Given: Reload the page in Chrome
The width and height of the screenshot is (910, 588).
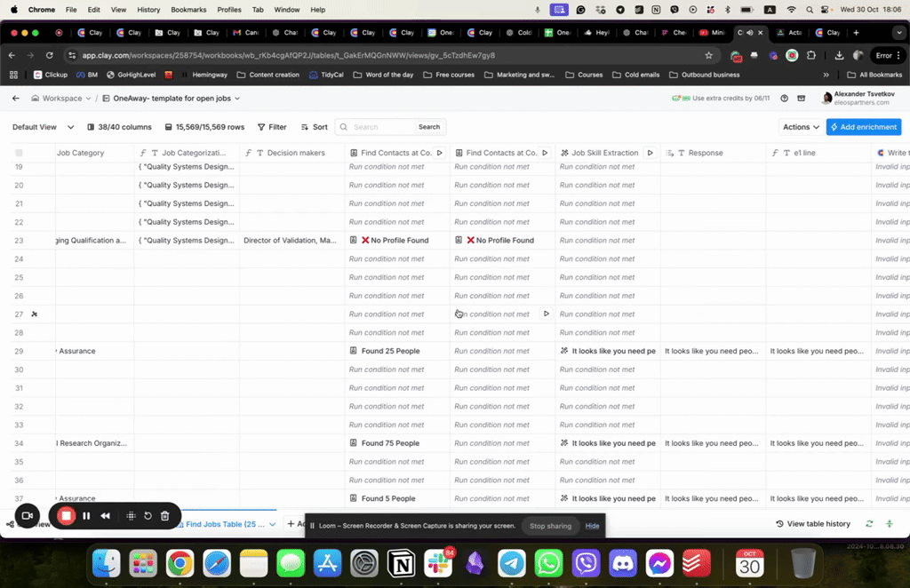Looking at the screenshot, I should (x=50, y=56).
